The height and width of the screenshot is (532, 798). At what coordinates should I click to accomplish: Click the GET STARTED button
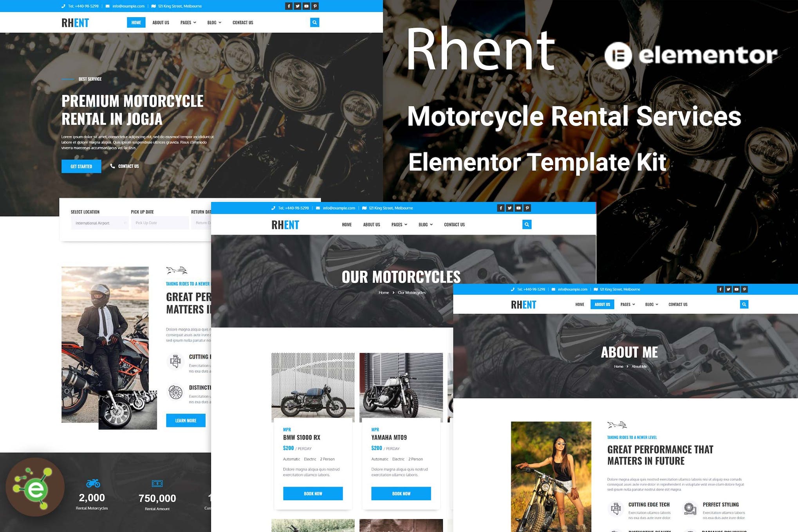coord(81,166)
